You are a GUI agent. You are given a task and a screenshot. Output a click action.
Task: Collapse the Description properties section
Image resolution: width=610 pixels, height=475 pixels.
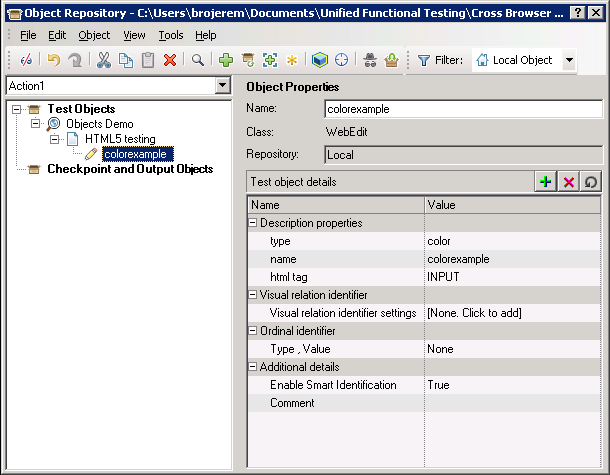pos(254,223)
